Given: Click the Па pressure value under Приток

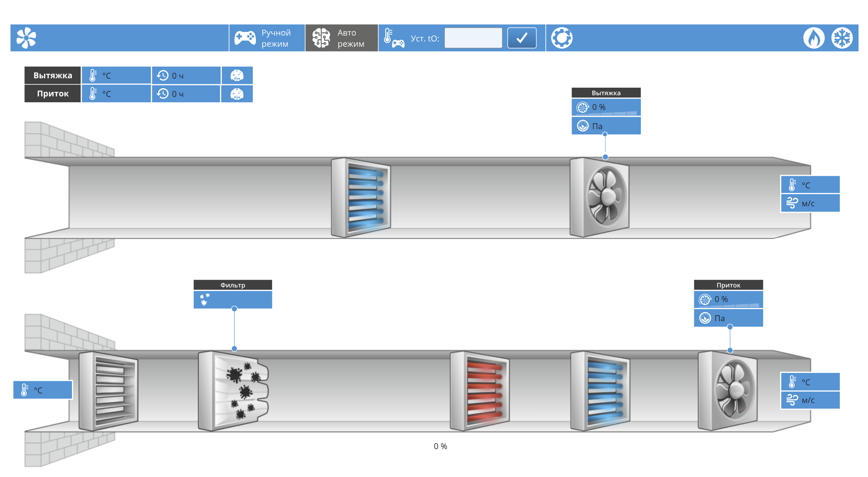Looking at the screenshot, I should pos(719,318).
